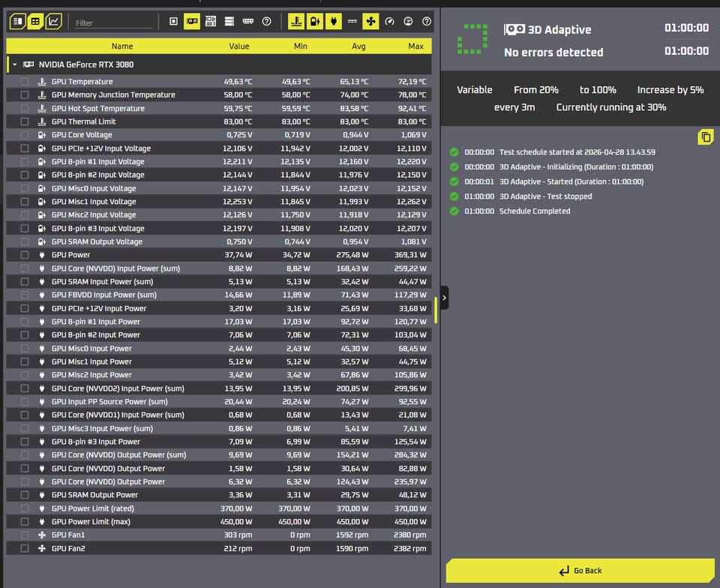Click the help icon after the source filters
The image size is (720, 588).
pos(266,21)
